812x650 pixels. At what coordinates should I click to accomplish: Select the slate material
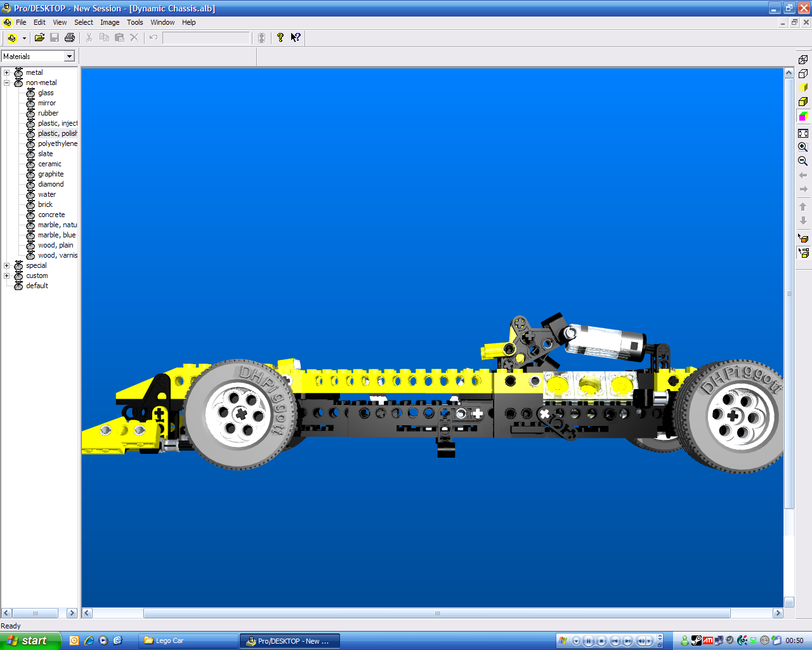coord(45,154)
